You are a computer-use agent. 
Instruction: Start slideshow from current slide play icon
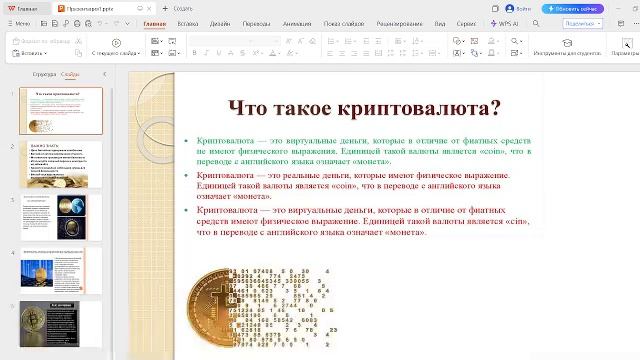click(x=116, y=43)
